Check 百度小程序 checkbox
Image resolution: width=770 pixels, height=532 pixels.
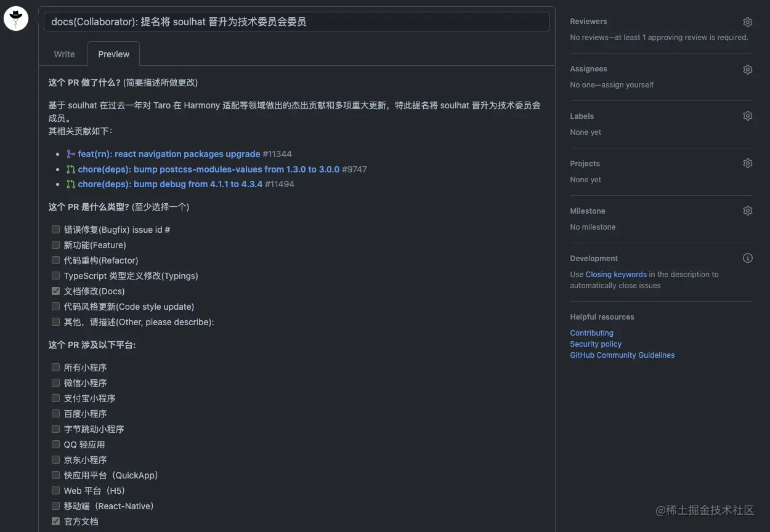55,413
